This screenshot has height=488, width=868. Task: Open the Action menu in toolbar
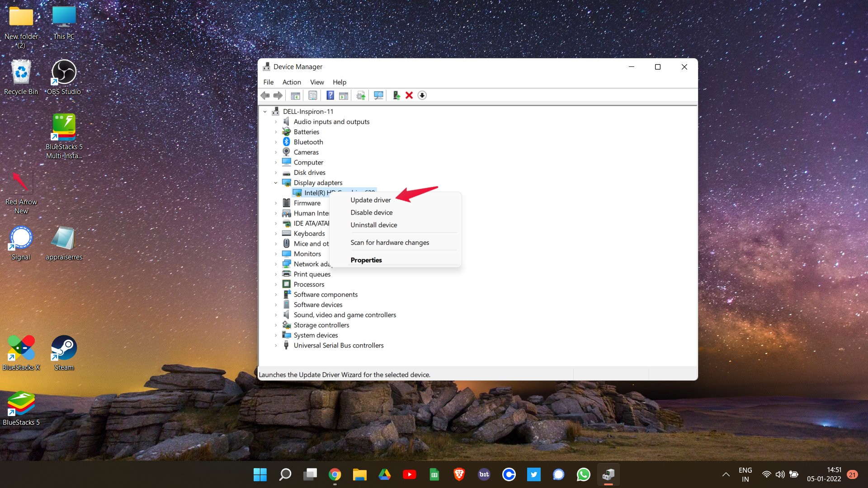pos(291,82)
